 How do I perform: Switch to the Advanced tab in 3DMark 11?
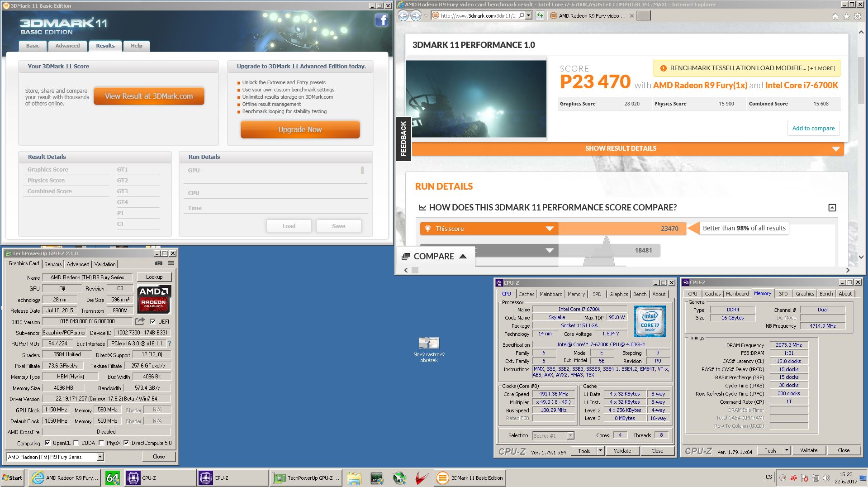pos(67,46)
